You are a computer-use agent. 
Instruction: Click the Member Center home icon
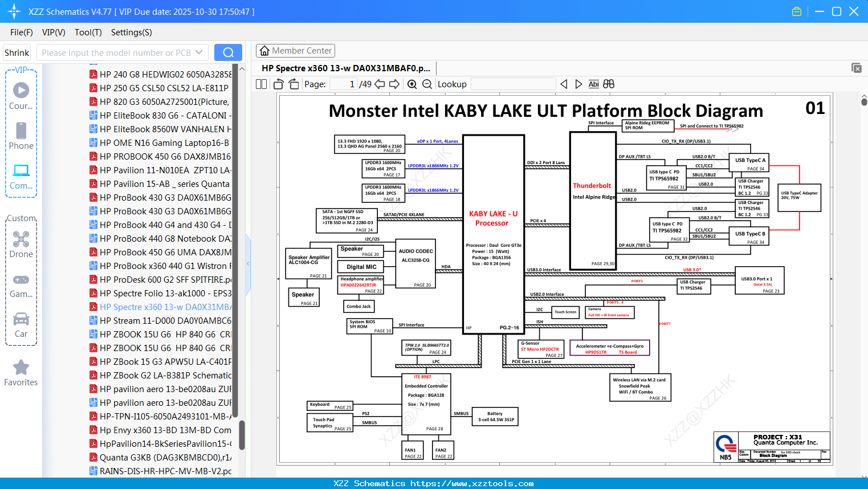pos(264,51)
